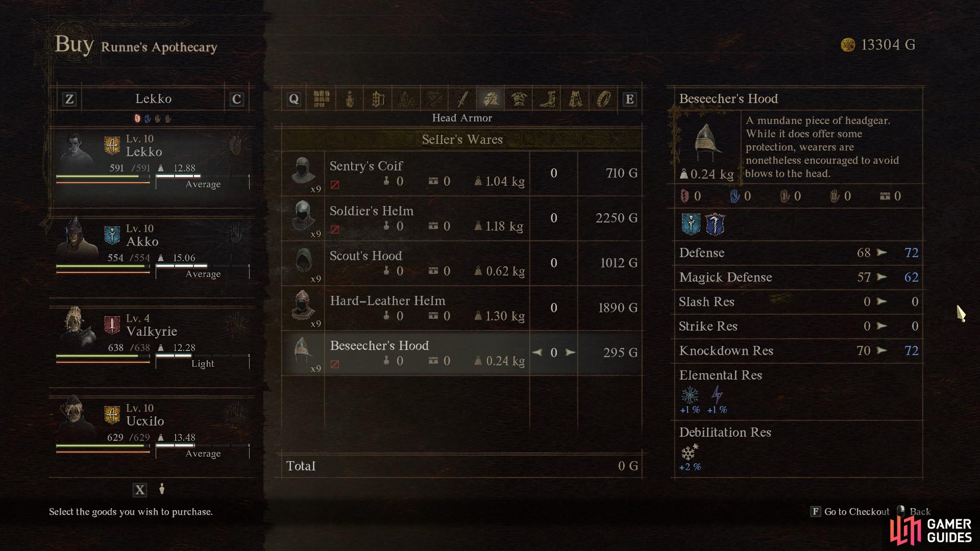Select the cloaks category icon

tap(575, 98)
